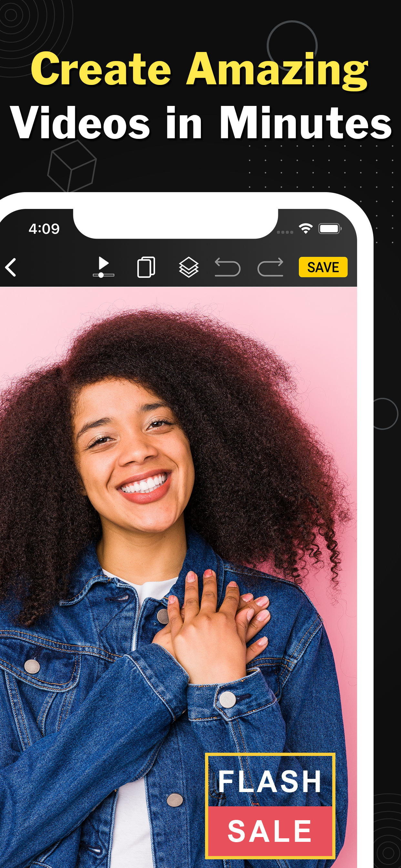This screenshot has width=401, height=868.
Task: Click the yellow SAVE button
Action: pos(323,267)
